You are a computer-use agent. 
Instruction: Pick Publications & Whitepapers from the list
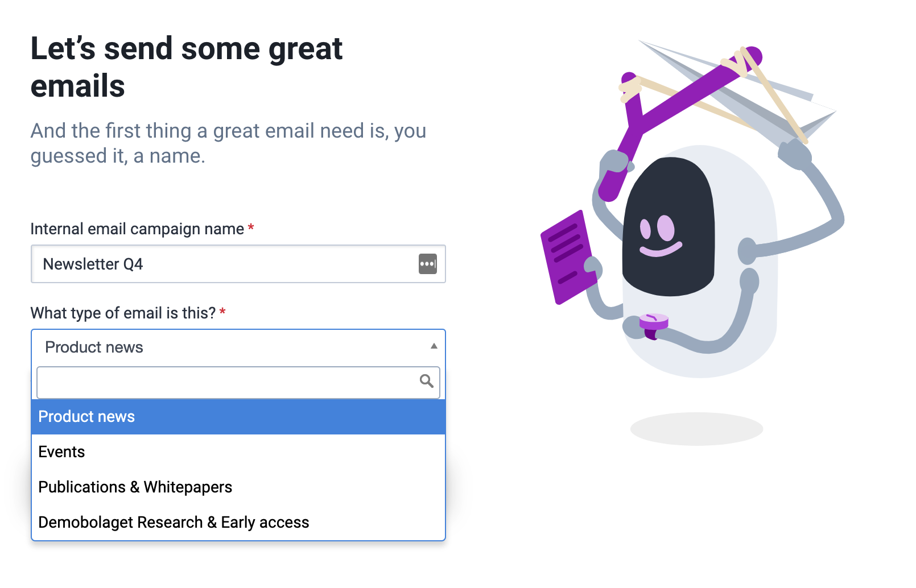238,487
